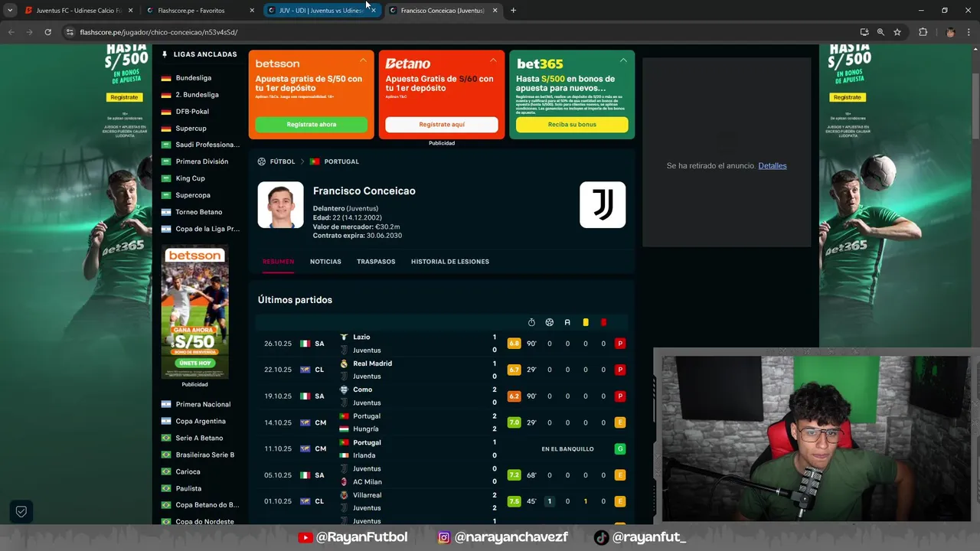The image size is (980, 551).
Task: Close the Flashscore.pe - Favoritos tab
Action: tap(252, 11)
